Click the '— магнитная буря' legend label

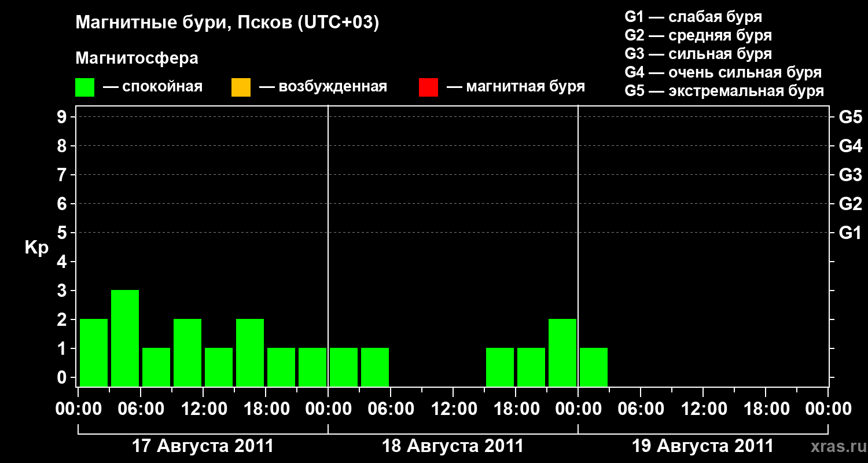coord(516,87)
